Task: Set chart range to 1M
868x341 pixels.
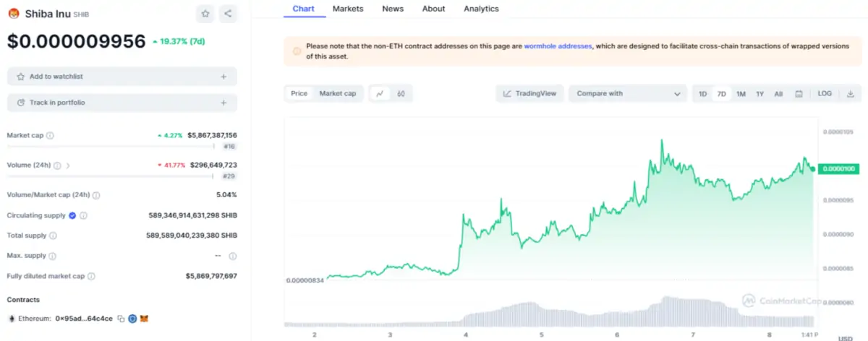Action: [741, 94]
